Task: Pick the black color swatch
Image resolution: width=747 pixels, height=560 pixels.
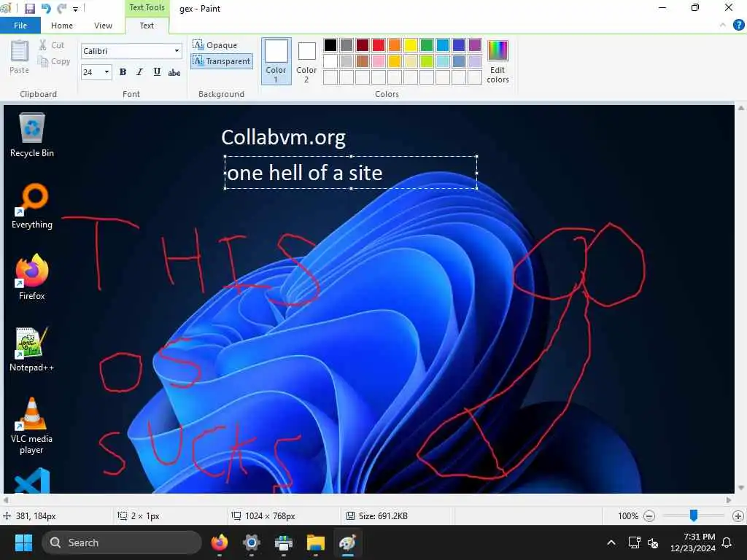Action: point(330,45)
